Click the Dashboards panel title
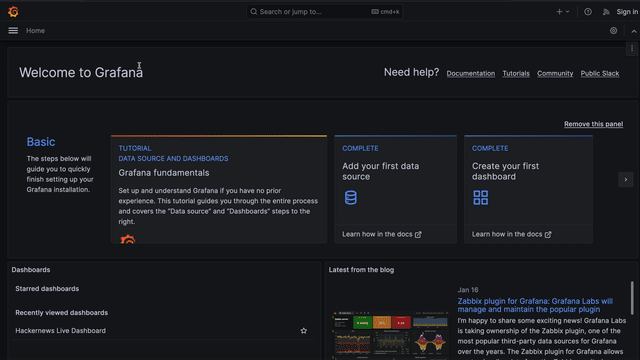Viewport: 640px width, 360px height. (31, 270)
